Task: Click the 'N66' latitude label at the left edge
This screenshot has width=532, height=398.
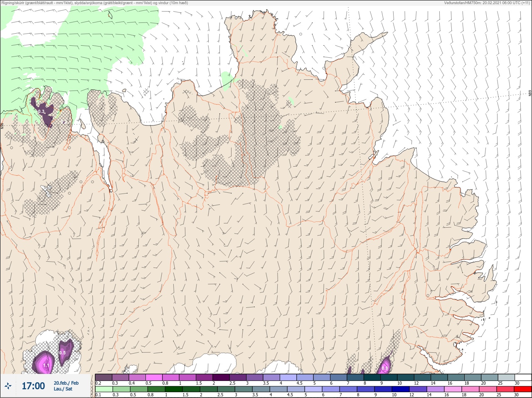Action: pyautogui.click(x=2, y=125)
